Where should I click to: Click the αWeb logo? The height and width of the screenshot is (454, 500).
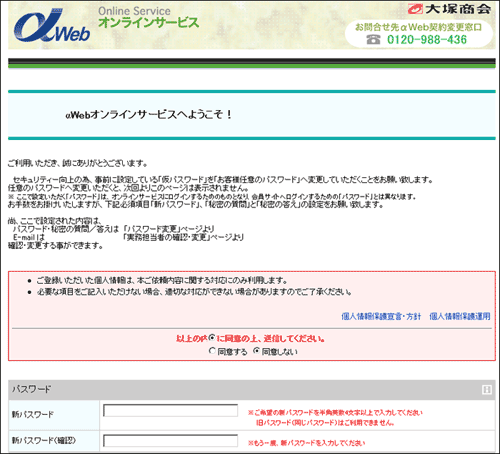(x=52, y=26)
